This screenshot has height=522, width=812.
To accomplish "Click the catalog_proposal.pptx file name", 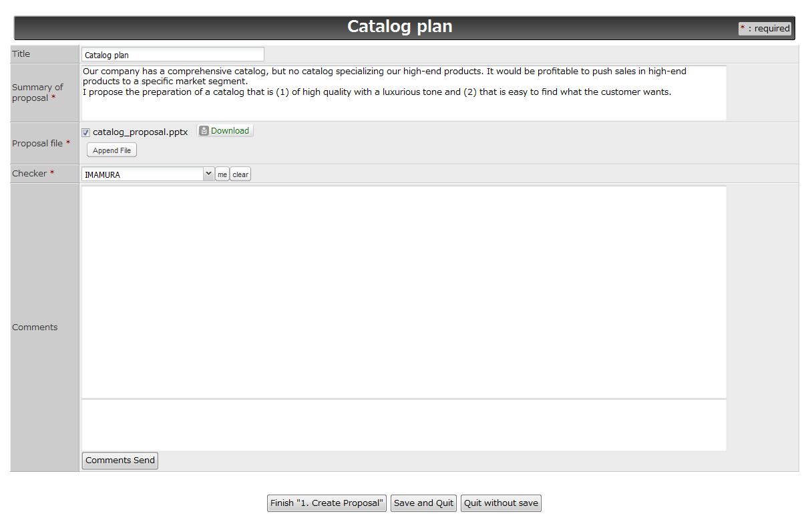I will click(140, 132).
